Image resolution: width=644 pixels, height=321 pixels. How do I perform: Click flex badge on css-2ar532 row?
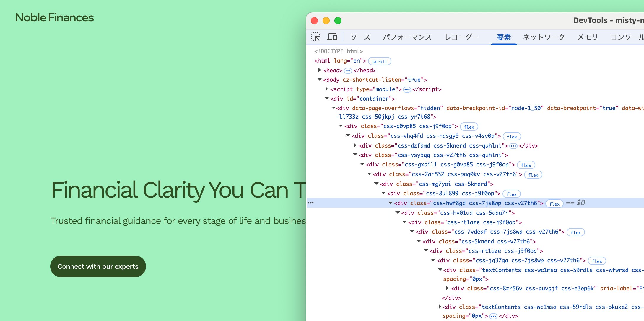tap(533, 175)
